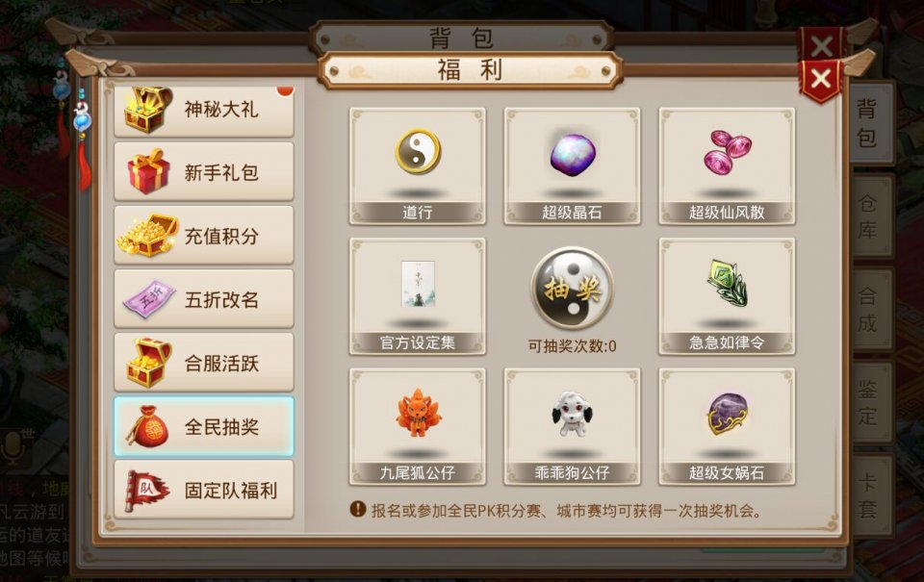
Task: Select the 乖乖狗公仔 dog doll prize
Action: tap(572, 426)
